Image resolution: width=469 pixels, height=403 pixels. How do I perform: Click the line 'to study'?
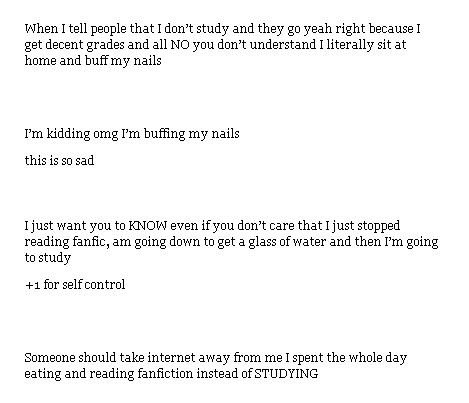pyautogui.click(x=48, y=258)
